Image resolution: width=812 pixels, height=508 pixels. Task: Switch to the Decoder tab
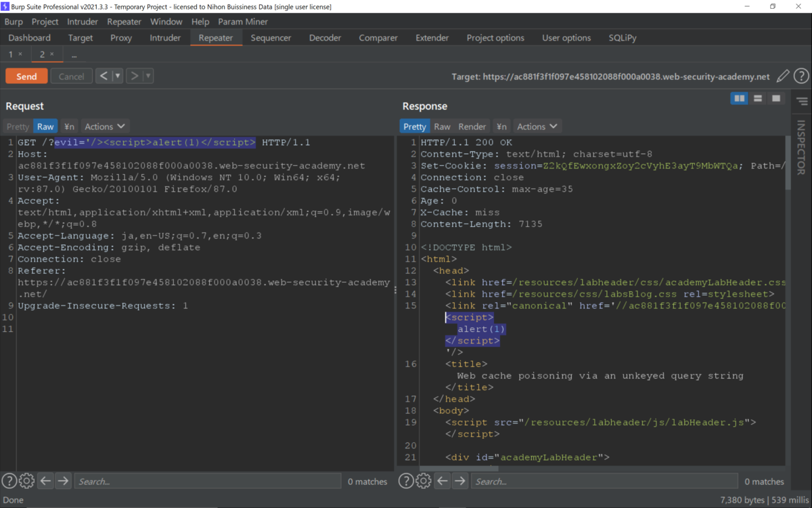tap(325, 38)
